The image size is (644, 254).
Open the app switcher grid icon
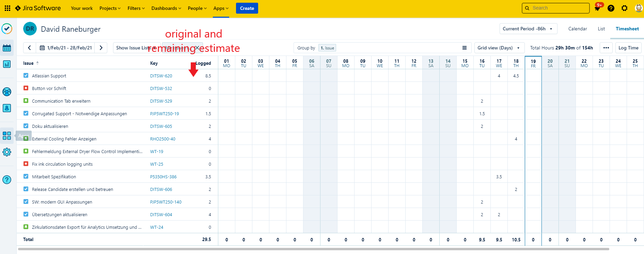tap(7, 8)
